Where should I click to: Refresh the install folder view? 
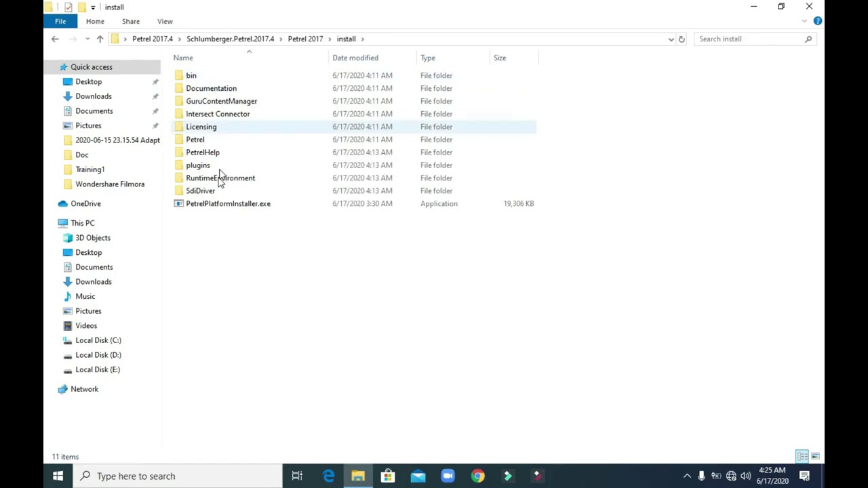click(x=682, y=39)
